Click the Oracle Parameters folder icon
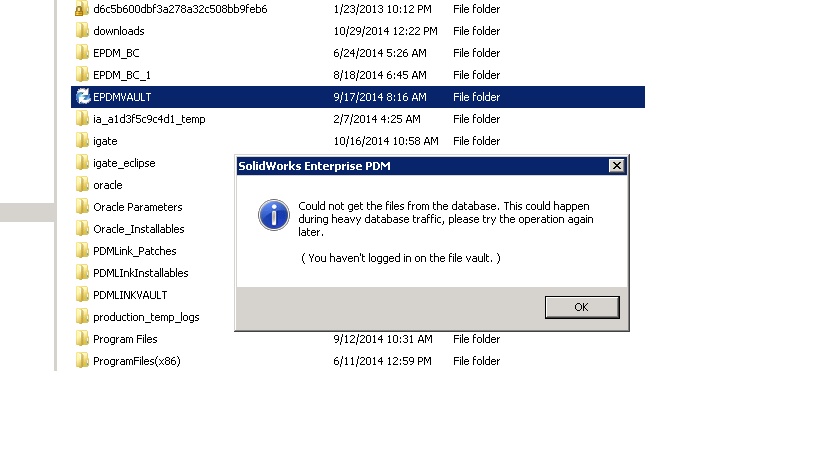This screenshot has width=819, height=460. pyautogui.click(x=82, y=207)
